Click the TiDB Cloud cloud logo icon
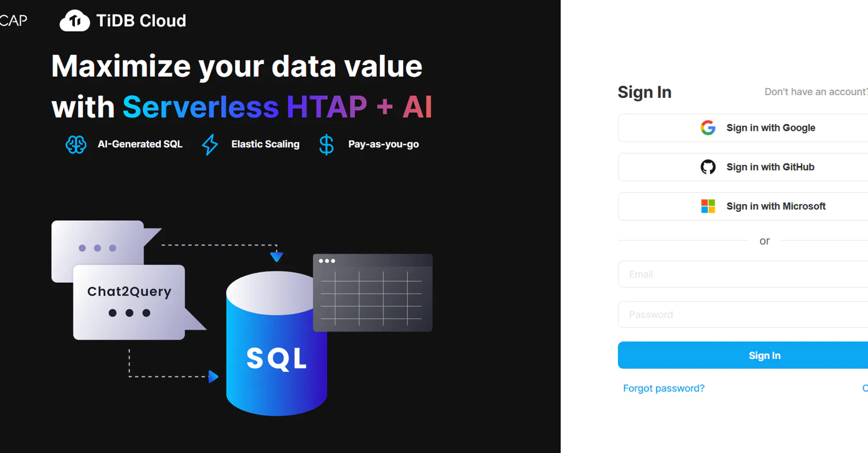 click(75, 21)
